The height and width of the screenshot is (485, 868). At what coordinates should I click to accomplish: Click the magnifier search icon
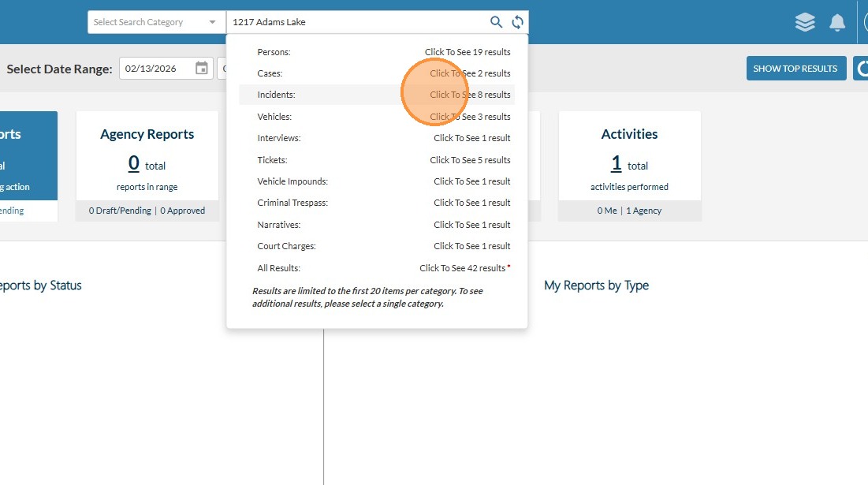tap(496, 22)
